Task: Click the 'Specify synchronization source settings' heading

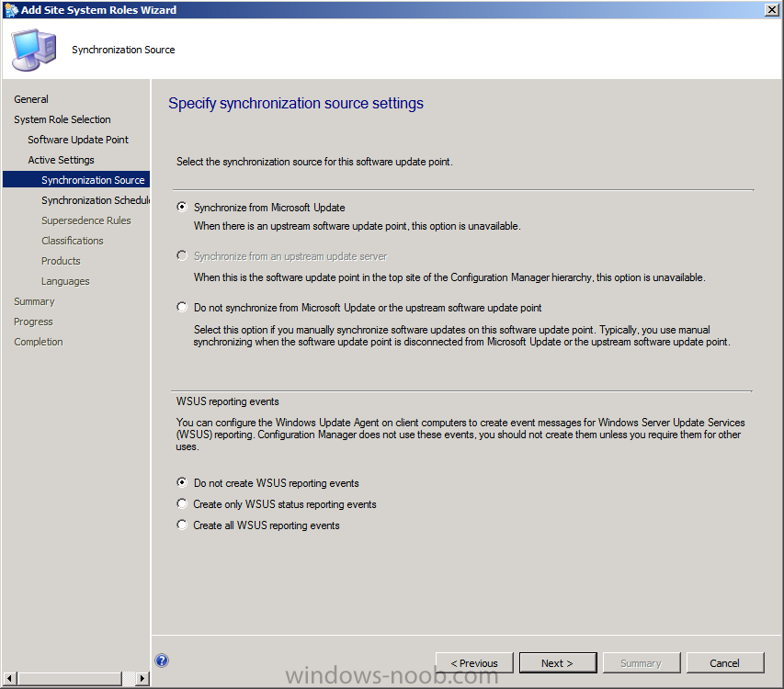Action: point(296,104)
